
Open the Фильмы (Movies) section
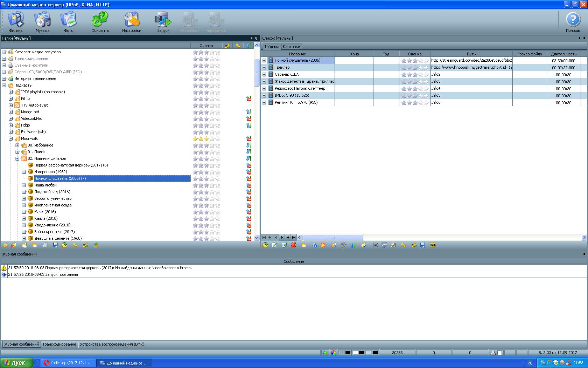click(16, 22)
